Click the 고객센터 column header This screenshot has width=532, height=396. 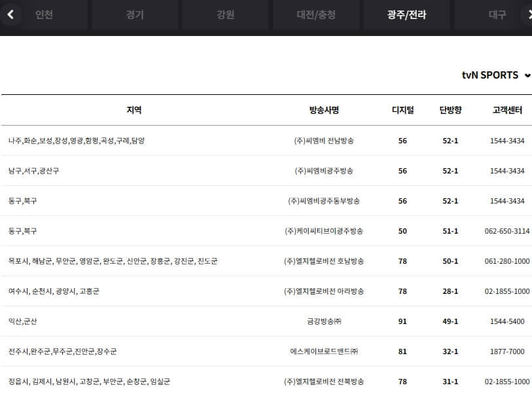click(x=507, y=110)
